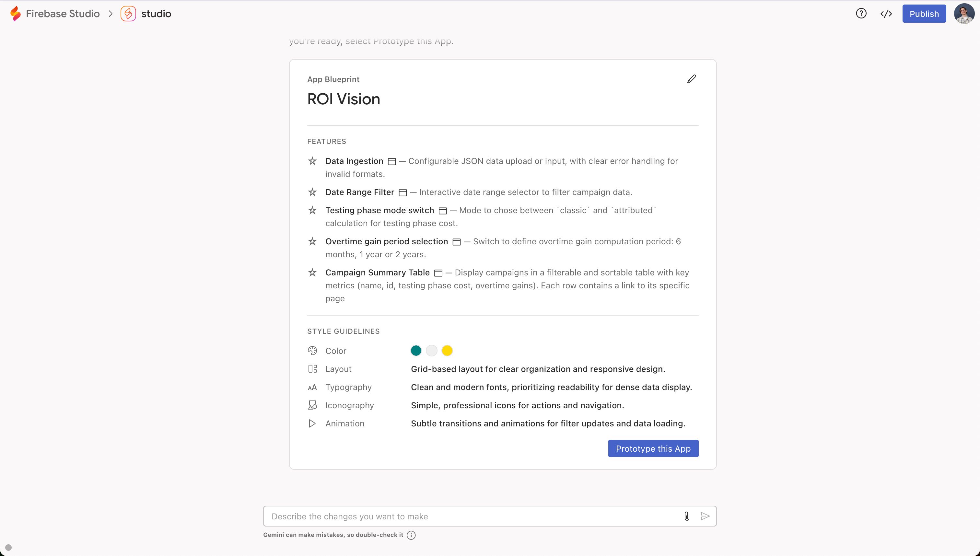The height and width of the screenshot is (556, 980).
Task: Click the star next to Campaign Summary Table
Action: point(312,272)
